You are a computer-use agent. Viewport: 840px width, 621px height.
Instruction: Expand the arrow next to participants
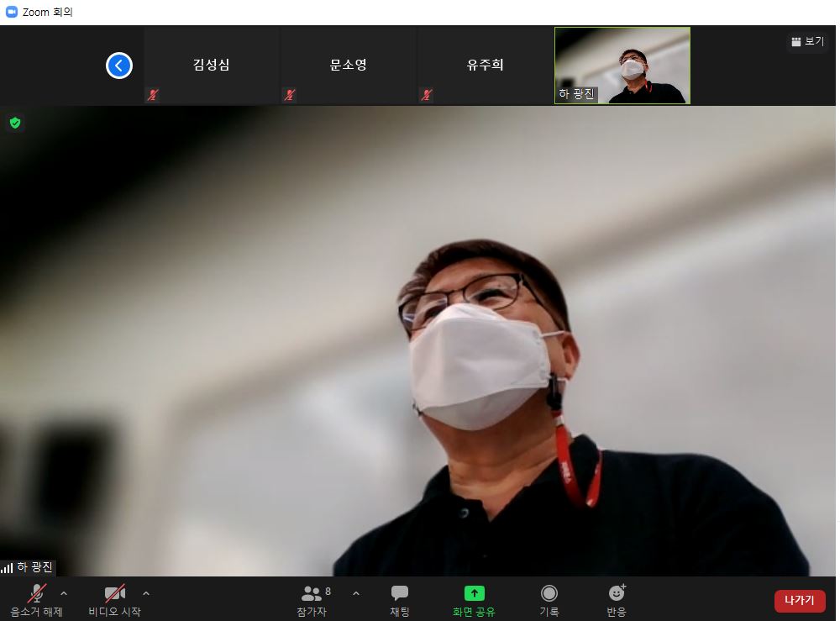pyautogui.click(x=355, y=593)
